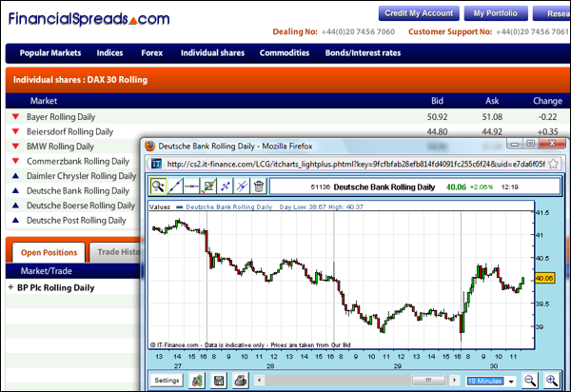Click the trash can delete drawings icon
The height and width of the screenshot is (392, 571).
coord(259,186)
